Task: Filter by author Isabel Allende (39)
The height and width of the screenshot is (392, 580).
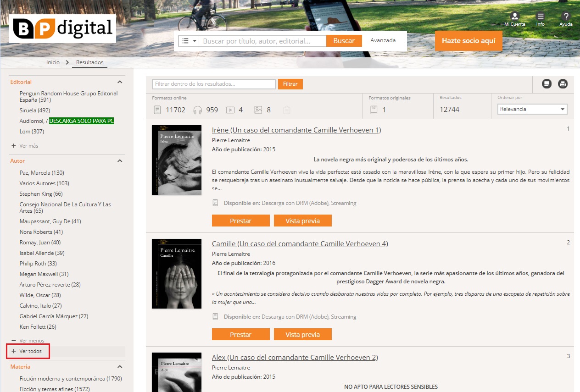Action: click(42, 253)
